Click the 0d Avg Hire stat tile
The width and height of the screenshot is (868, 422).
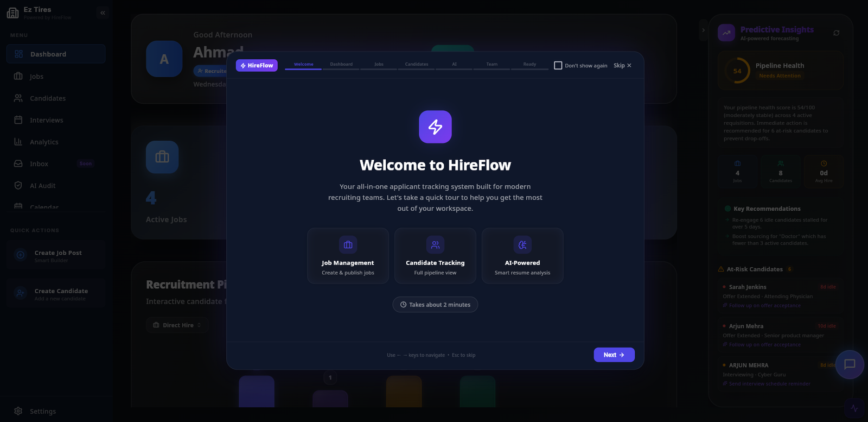[x=824, y=172]
